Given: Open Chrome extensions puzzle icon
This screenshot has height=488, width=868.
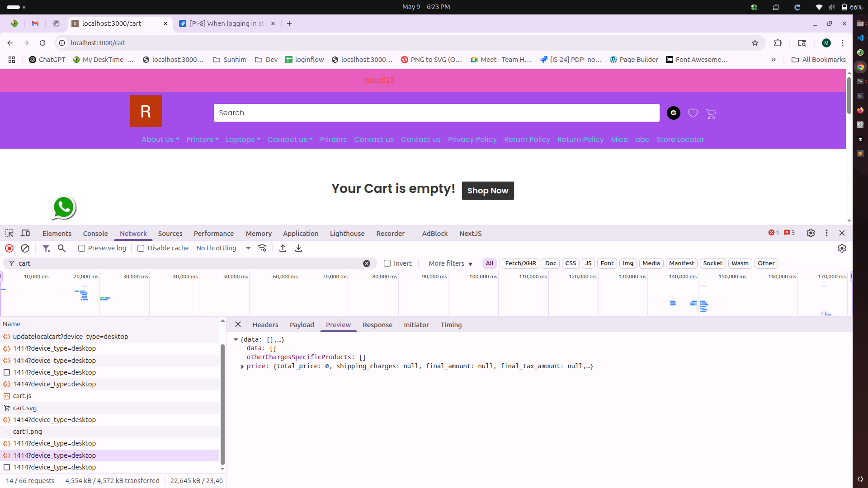Looking at the screenshot, I should pyautogui.click(x=778, y=43).
